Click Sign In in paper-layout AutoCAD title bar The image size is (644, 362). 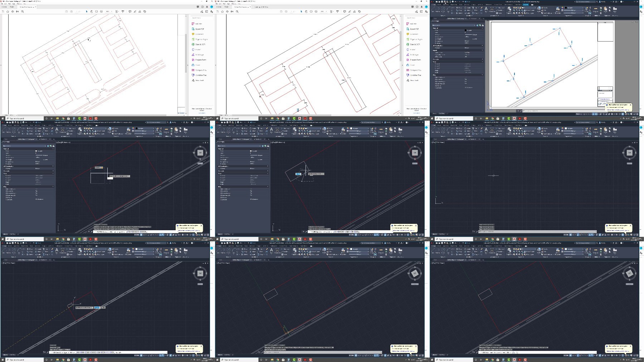(x=602, y=1)
